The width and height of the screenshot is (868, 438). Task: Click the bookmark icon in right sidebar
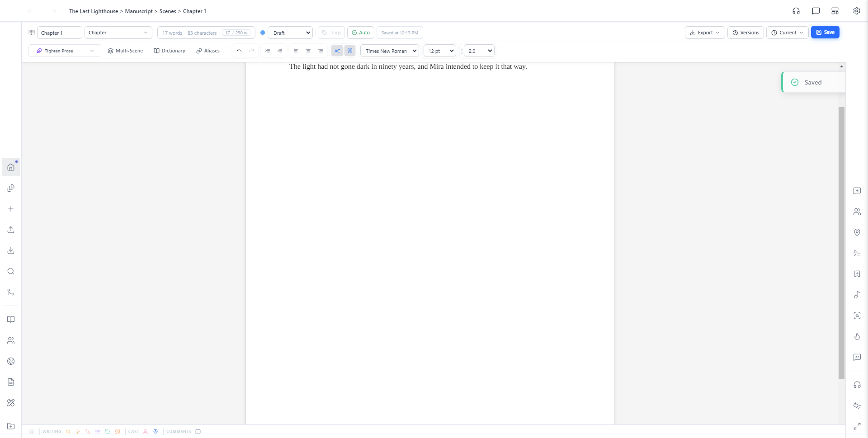tap(857, 274)
